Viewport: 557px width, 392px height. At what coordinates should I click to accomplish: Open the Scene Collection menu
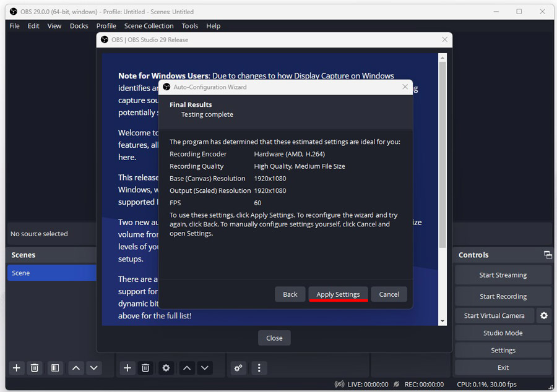tap(149, 26)
